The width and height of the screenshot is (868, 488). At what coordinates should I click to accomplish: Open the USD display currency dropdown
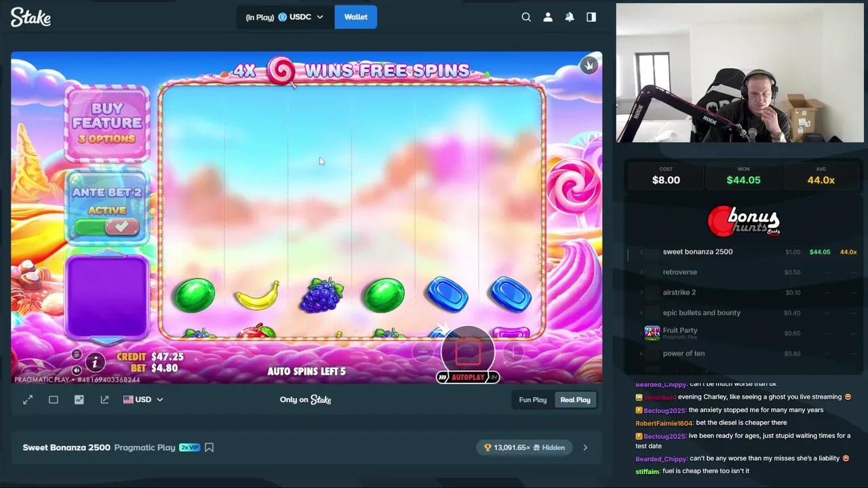pos(143,399)
